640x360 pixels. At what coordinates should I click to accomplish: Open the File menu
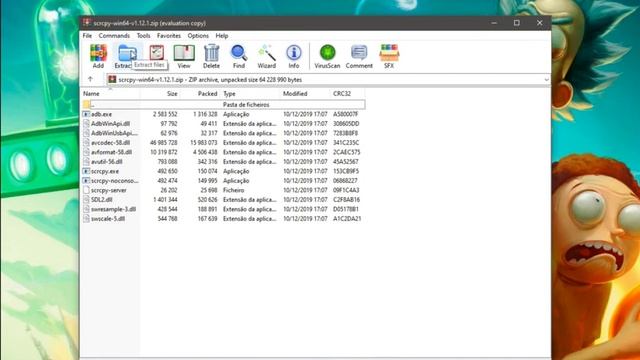(87, 36)
